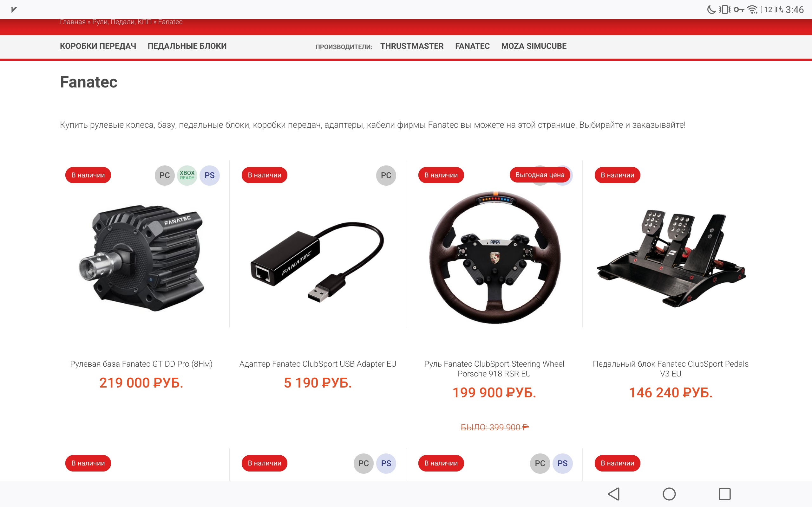Tap the PC badge on USB Adapter card
This screenshot has width=812, height=507.
(x=386, y=175)
